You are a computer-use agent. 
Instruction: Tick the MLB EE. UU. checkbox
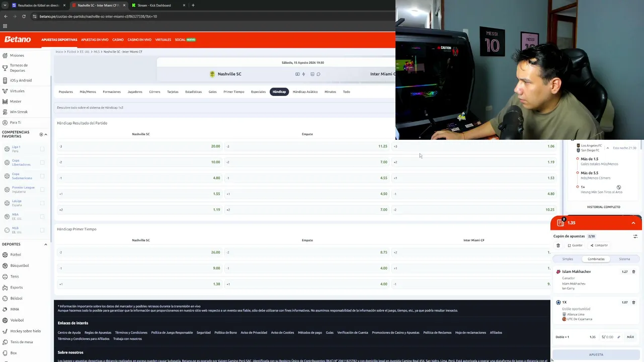point(42,230)
